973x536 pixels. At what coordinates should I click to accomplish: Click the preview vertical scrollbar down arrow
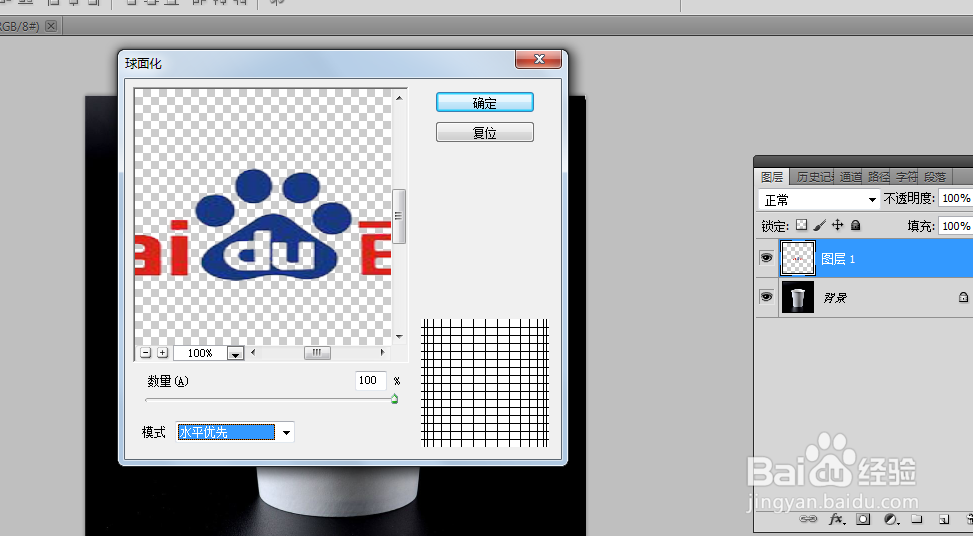[x=400, y=337]
